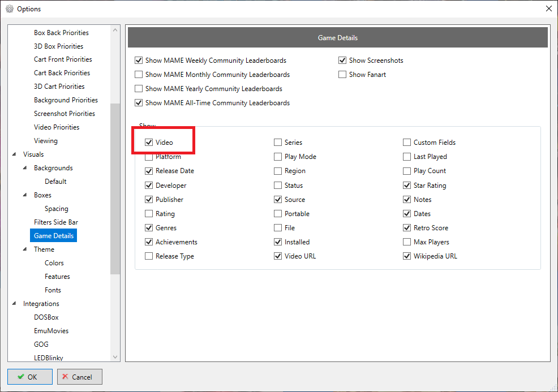Collapse the Integrations tree node

tap(14, 304)
